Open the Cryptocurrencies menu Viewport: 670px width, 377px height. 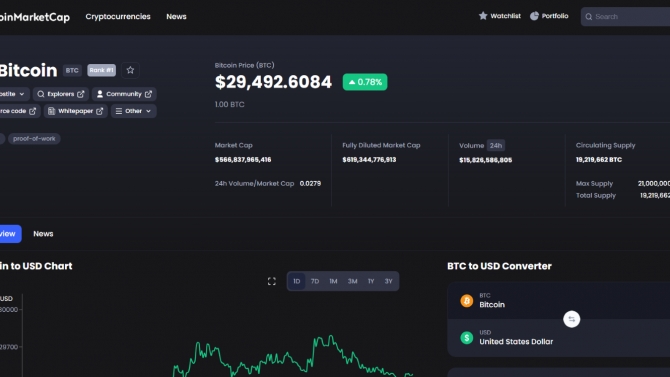coord(118,17)
